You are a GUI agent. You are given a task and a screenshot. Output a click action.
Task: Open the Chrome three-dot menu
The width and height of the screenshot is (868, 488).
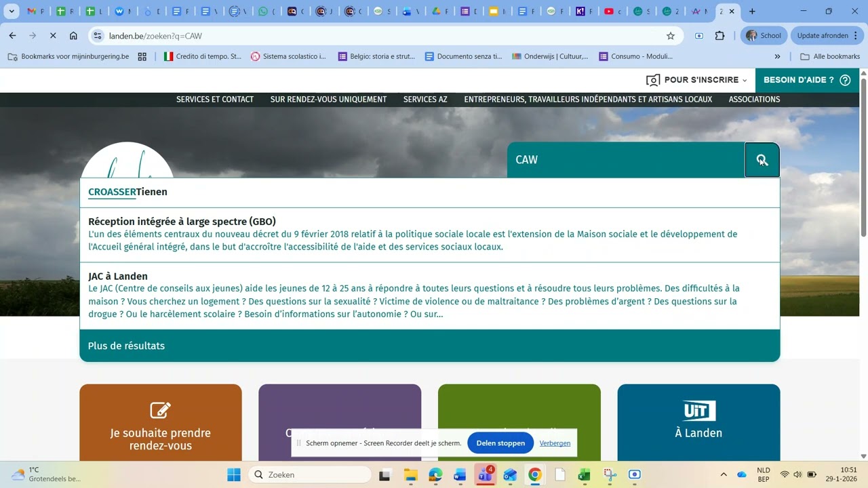855,36
